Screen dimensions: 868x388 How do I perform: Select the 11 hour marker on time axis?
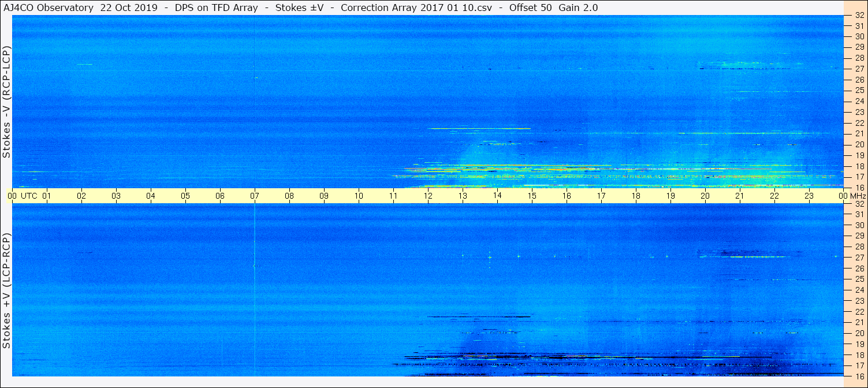393,196
